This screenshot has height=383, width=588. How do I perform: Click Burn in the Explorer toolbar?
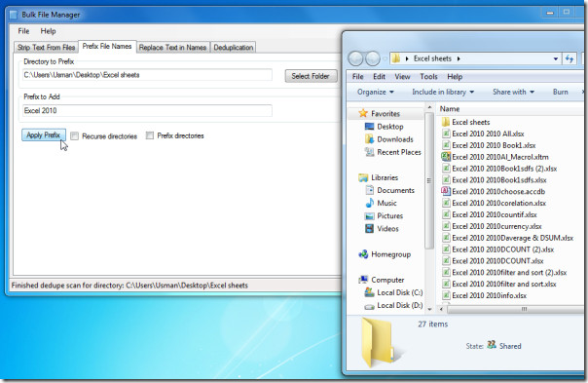[560, 92]
